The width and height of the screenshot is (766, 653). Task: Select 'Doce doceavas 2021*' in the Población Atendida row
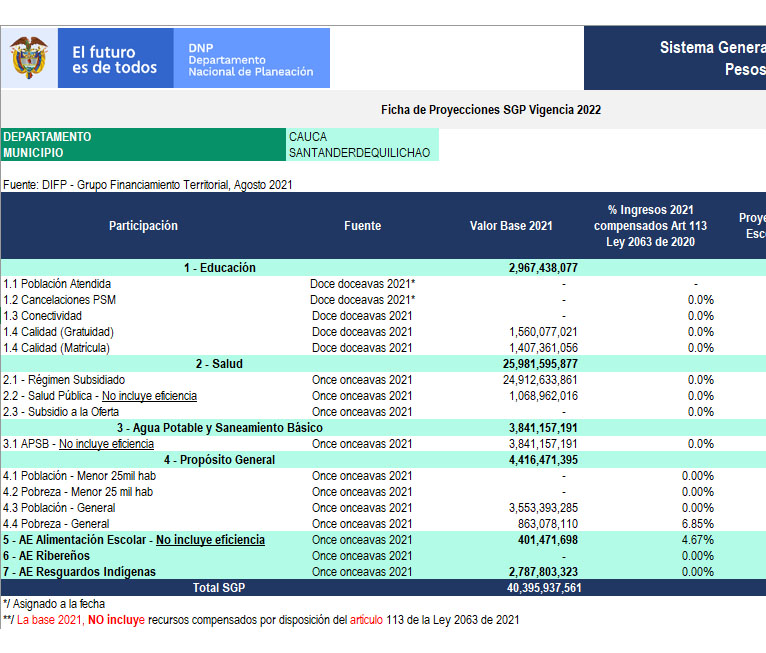[x=362, y=284]
